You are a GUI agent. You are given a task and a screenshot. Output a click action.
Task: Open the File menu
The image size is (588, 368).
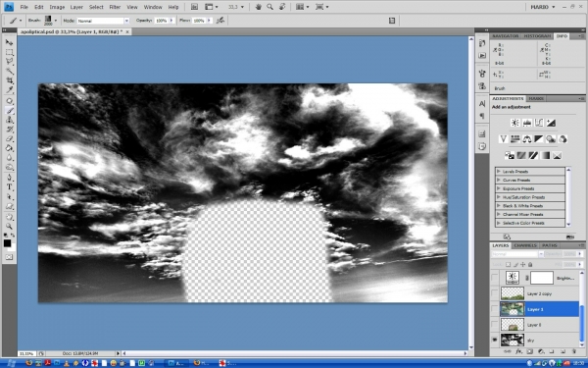point(24,7)
